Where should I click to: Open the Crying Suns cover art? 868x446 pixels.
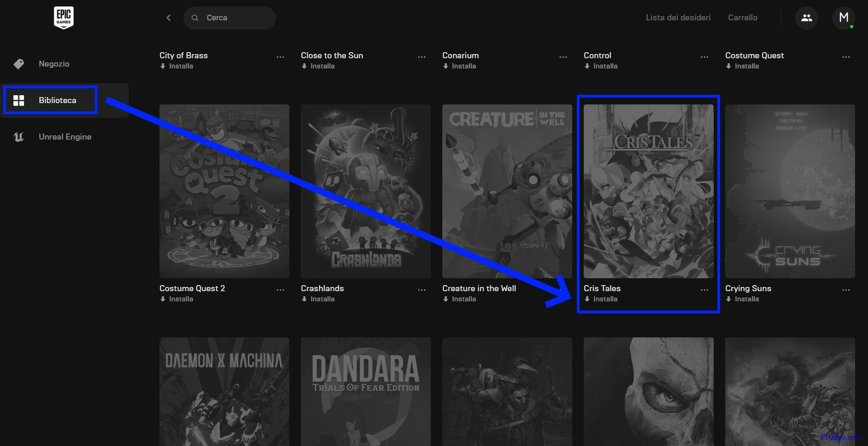coord(790,191)
